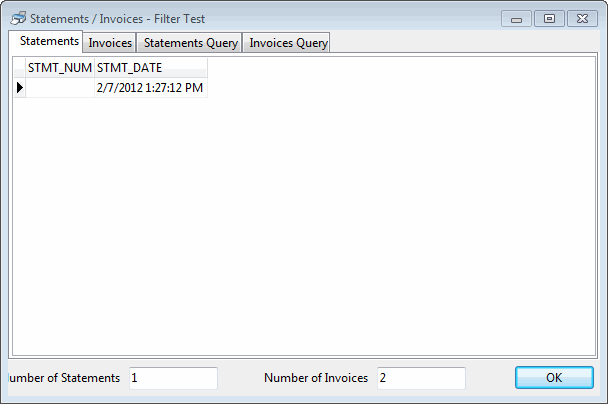Show the Invoices Query tab
The width and height of the screenshot is (608, 404).
287,43
